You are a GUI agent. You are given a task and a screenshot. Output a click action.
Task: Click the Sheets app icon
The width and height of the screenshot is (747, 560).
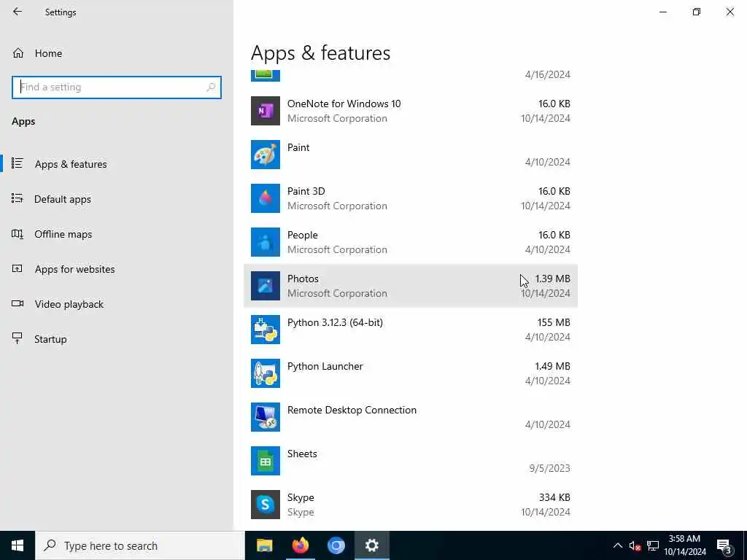pyautogui.click(x=266, y=461)
